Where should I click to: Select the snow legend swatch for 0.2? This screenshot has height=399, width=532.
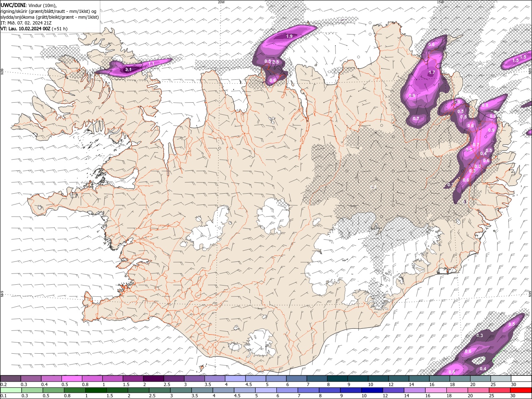click(10, 379)
